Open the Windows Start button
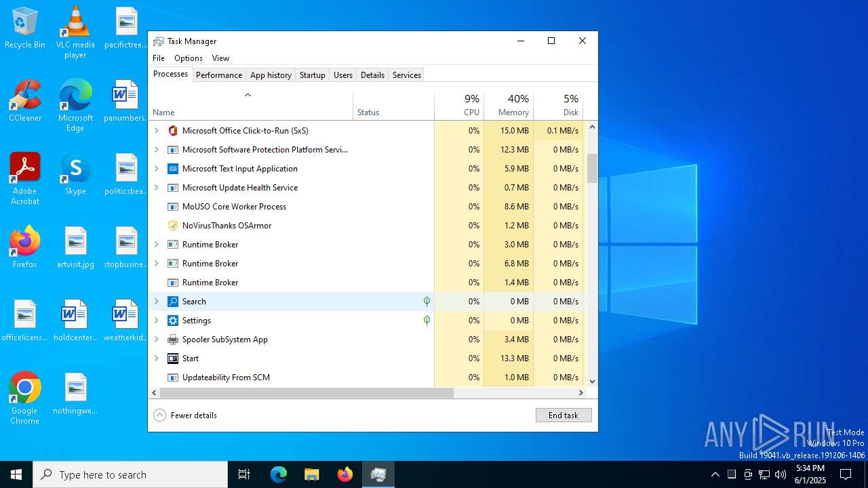Image resolution: width=868 pixels, height=488 pixels. pos(16,474)
